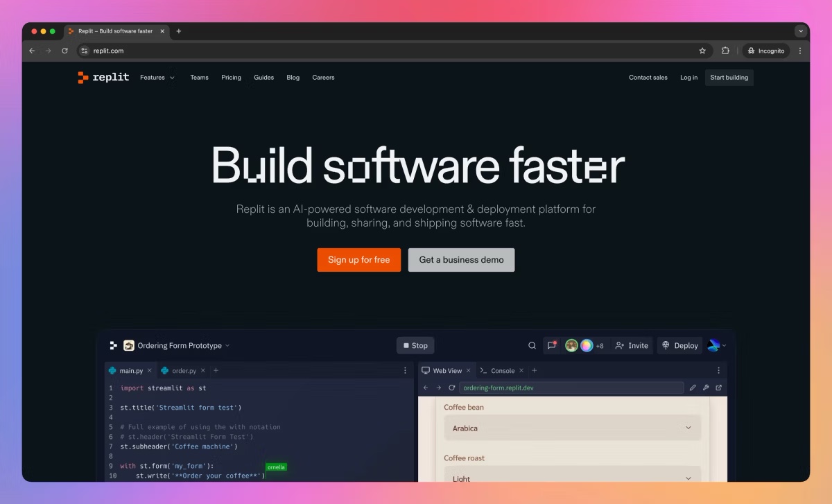Viewport: 832px width, 504px height.
Task: Select the Web View tab
Action: [x=447, y=371]
